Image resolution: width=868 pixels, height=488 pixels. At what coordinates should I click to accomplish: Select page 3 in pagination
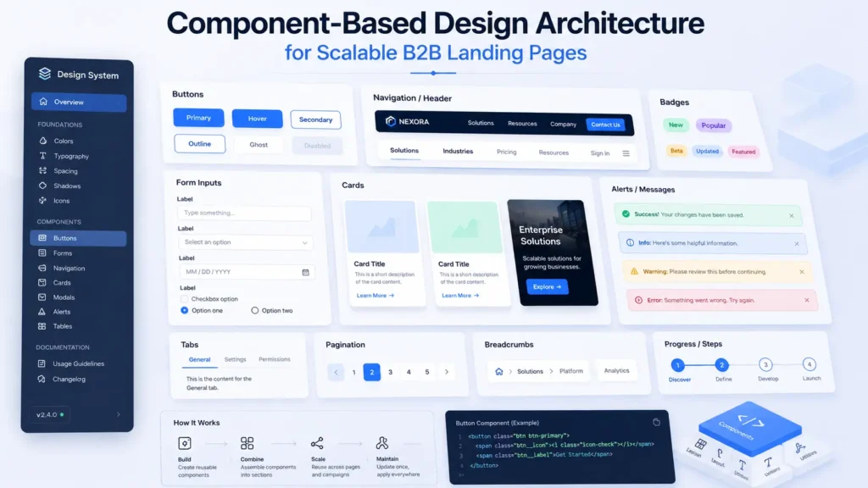point(390,372)
